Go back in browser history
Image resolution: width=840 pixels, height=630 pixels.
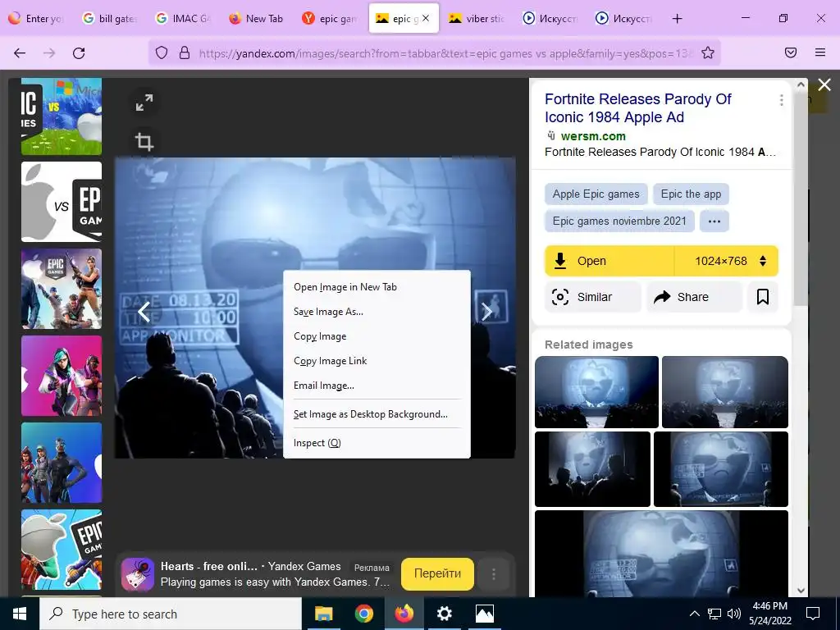click(20, 53)
